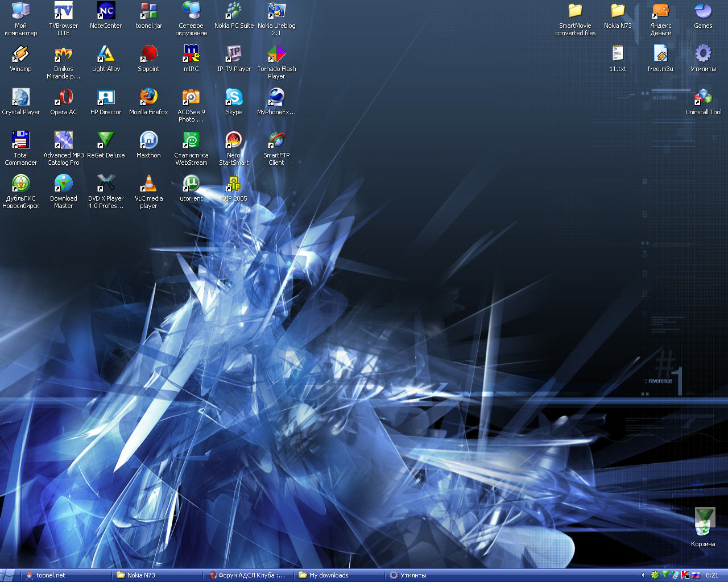
Task: Select the Nokia PC Suite icon
Action: pyautogui.click(x=234, y=11)
